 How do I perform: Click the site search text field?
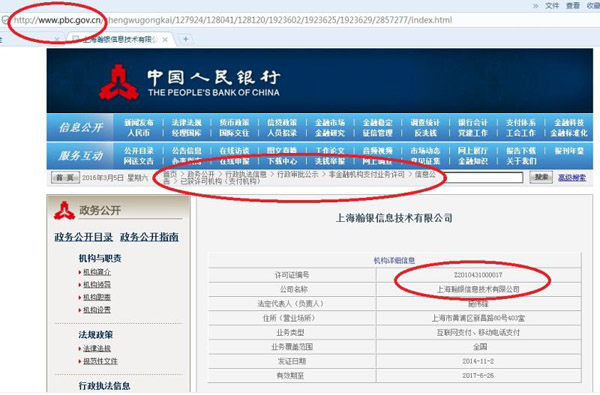483,177
